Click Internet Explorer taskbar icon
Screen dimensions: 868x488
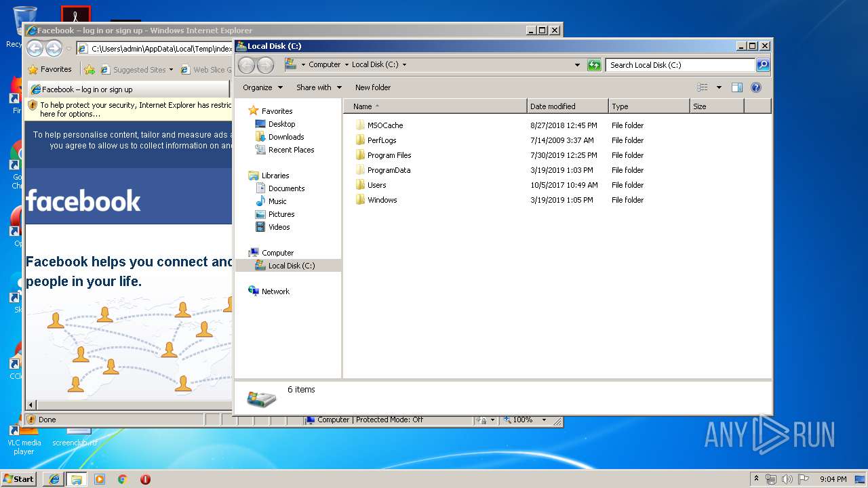click(x=54, y=479)
